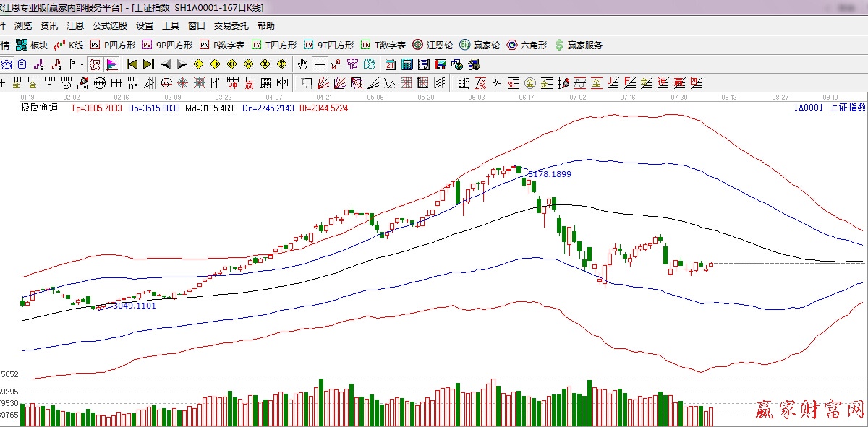Click the save floppy disk icon
This screenshot has width=868, height=427.
440,64
